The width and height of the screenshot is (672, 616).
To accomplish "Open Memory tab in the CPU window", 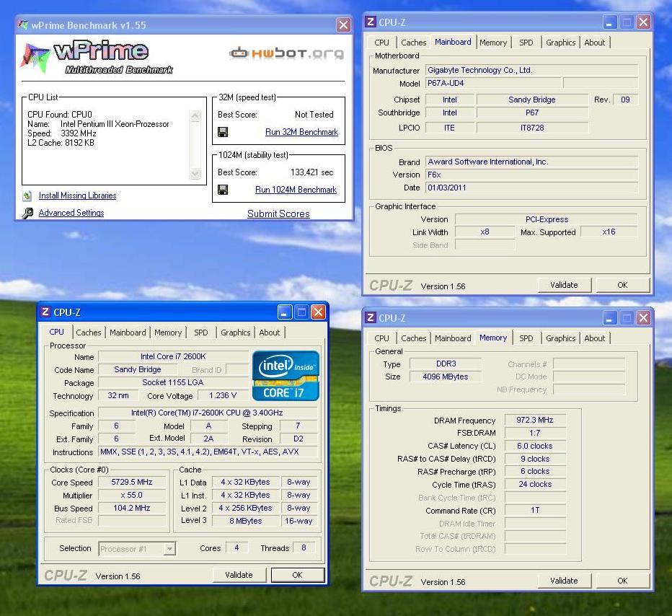I will (167, 333).
